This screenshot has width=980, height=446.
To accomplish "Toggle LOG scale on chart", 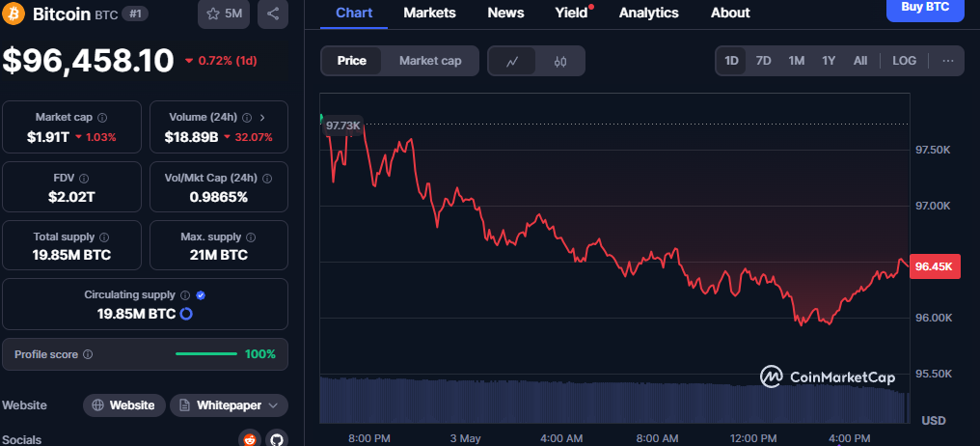I will tap(905, 61).
